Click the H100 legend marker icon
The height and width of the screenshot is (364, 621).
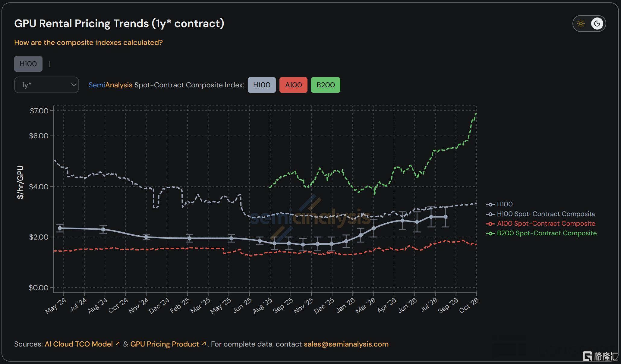[x=490, y=204]
